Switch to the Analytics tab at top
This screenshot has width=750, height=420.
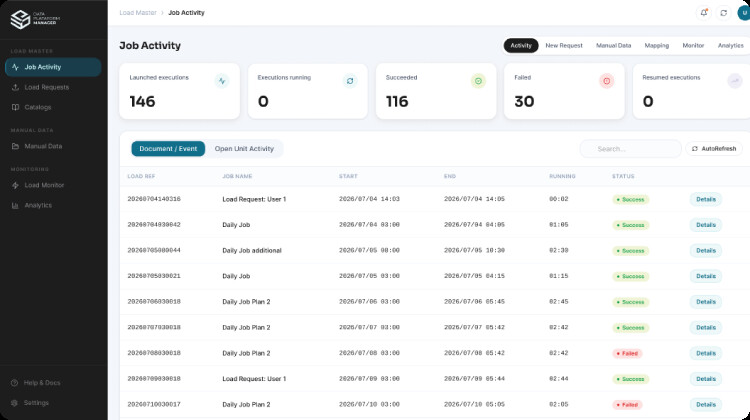click(730, 45)
